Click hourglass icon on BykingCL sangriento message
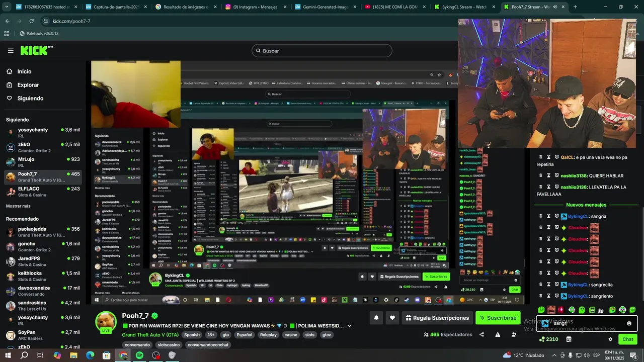Image resolution: width=644 pixels, height=362 pixels. point(549,296)
